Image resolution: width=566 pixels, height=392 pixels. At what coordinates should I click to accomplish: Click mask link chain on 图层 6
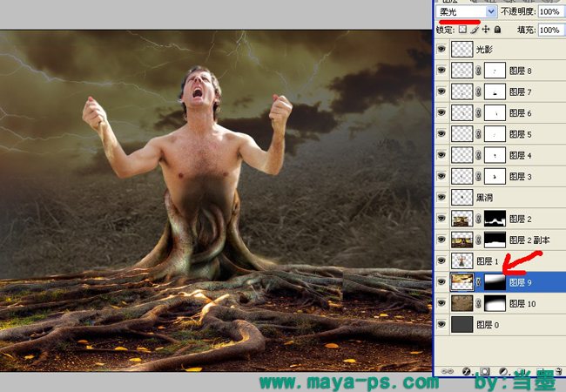click(x=478, y=113)
